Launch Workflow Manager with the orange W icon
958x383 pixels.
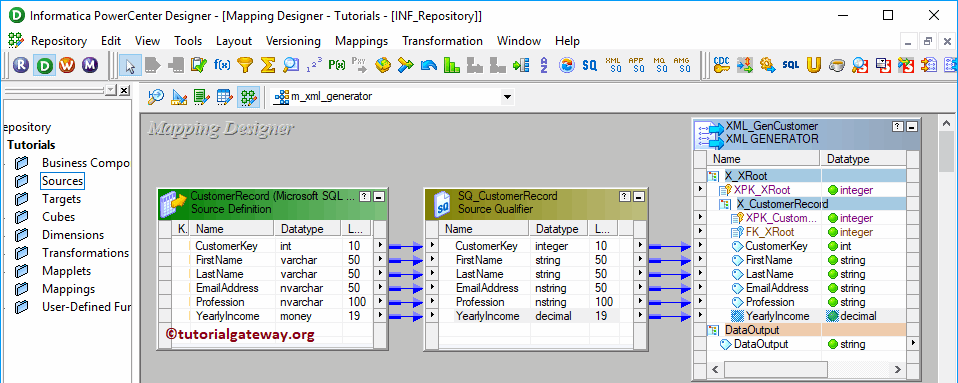[67, 65]
